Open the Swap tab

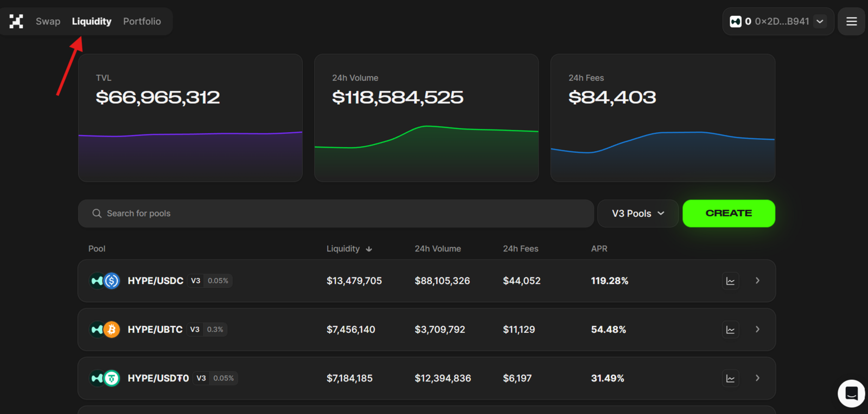tap(48, 22)
